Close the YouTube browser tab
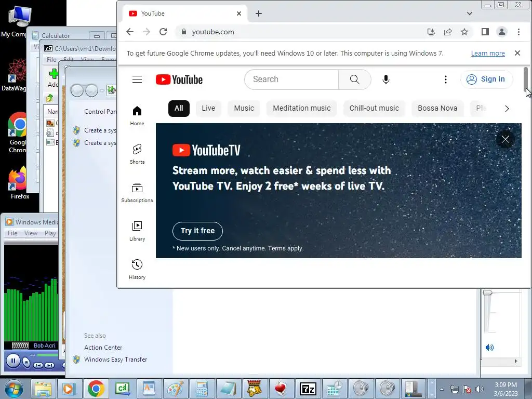 click(239, 14)
